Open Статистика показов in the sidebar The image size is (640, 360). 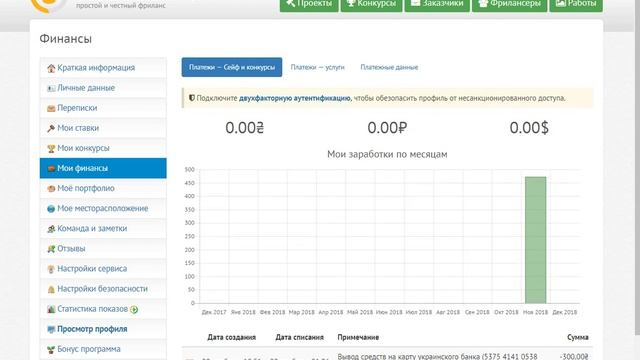coord(103,309)
